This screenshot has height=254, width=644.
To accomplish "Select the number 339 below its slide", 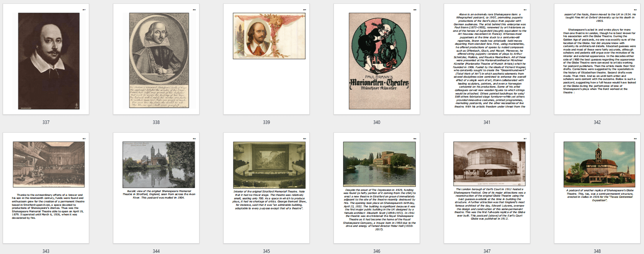I will tap(266, 122).
